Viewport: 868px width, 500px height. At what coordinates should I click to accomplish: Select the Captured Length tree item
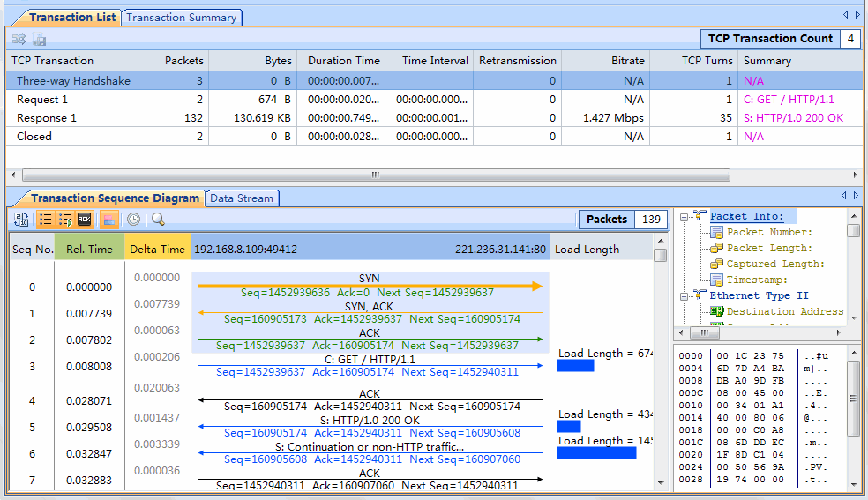tap(775, 265)
